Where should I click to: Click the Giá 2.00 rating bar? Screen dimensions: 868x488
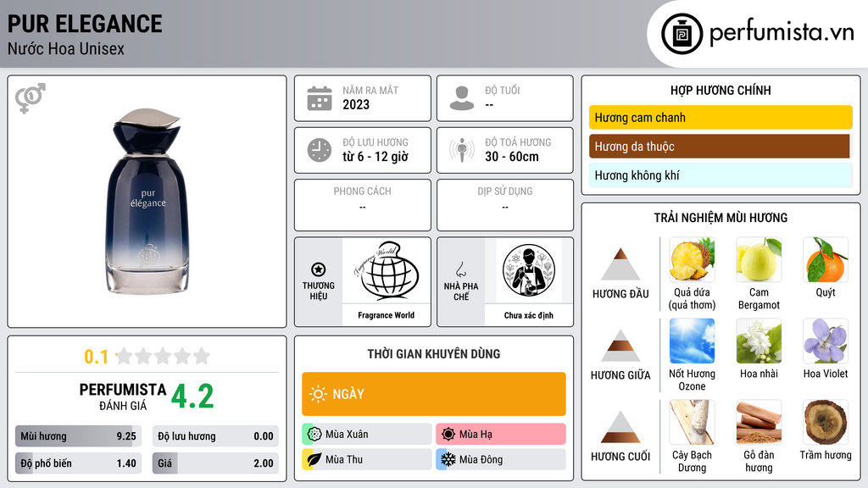215,463
